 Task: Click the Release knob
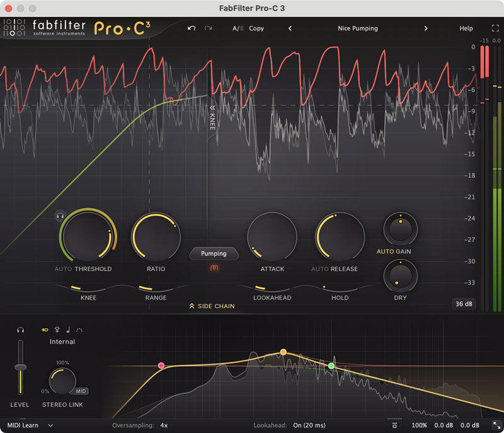(x=340, y=236)
